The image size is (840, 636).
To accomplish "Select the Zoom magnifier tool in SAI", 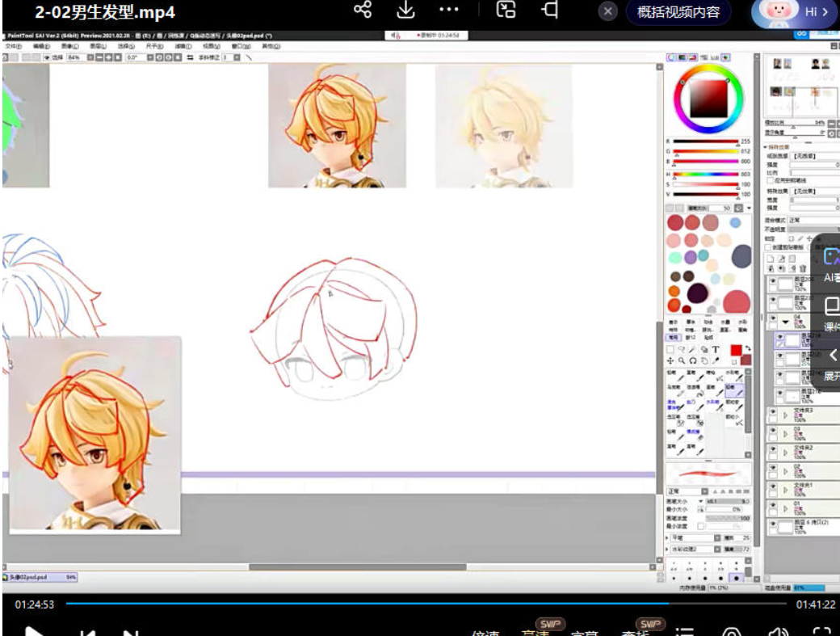I will (x=682, y=360).
